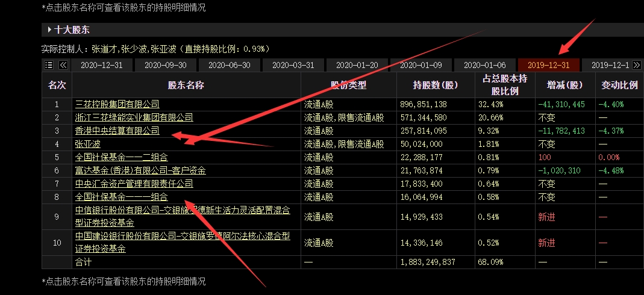
Task: Click share count 571,344,580
Action: [423, 118]
